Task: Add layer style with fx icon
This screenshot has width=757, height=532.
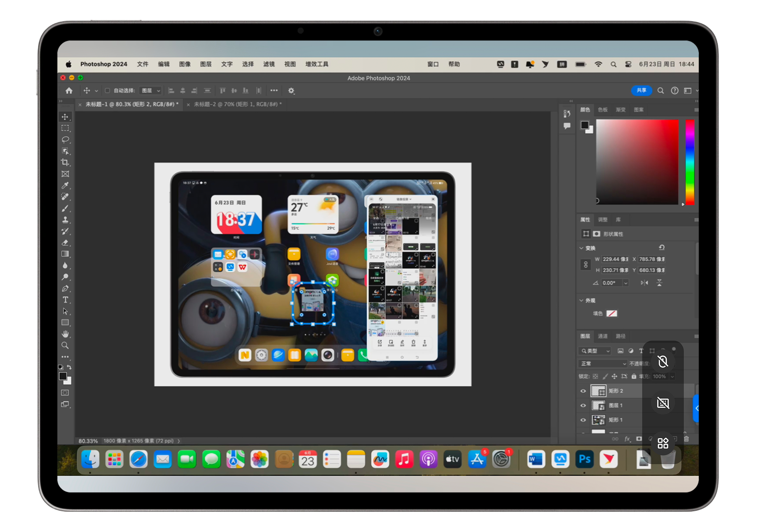Action: pos(627,439)
